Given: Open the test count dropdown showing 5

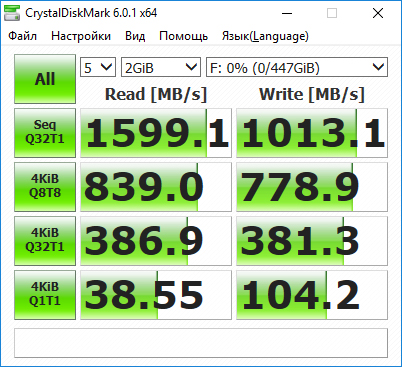Looking at the screenshot, I should pos(98,67).
